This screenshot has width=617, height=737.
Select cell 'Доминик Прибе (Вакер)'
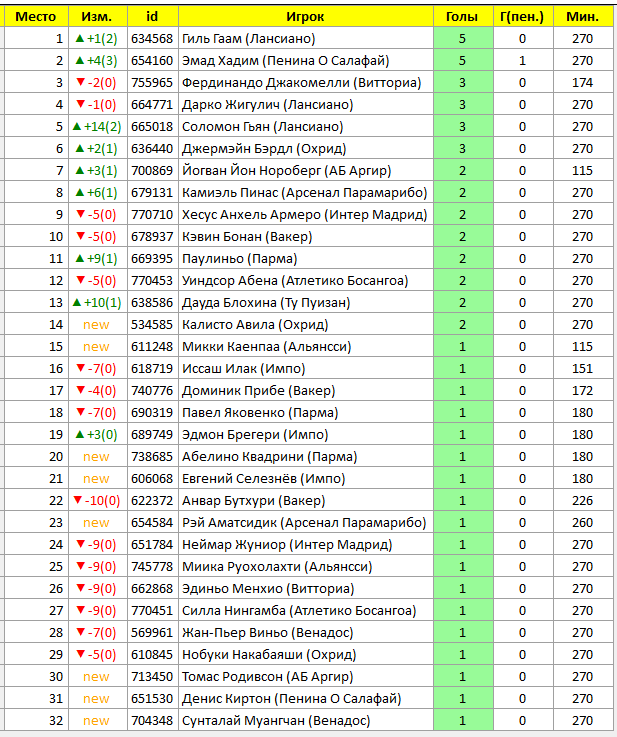click(305, 391)
